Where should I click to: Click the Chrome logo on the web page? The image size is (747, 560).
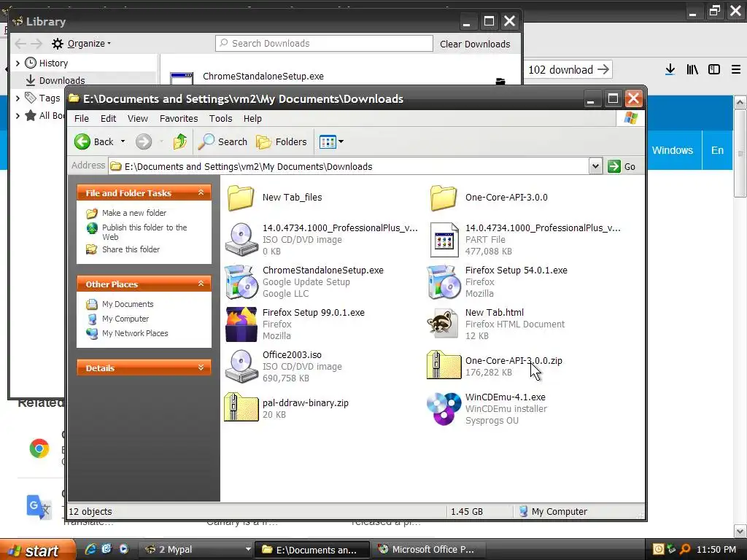pyautogui.click(x=39, y=448)
